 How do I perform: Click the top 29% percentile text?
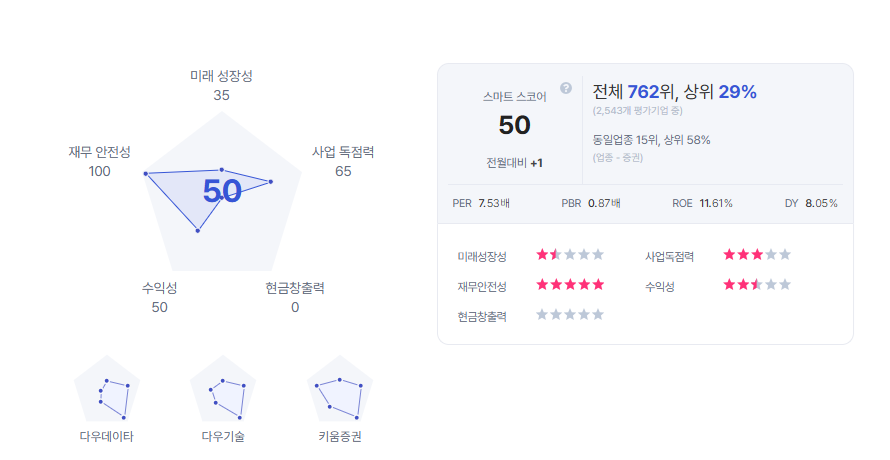coord(738,91)
